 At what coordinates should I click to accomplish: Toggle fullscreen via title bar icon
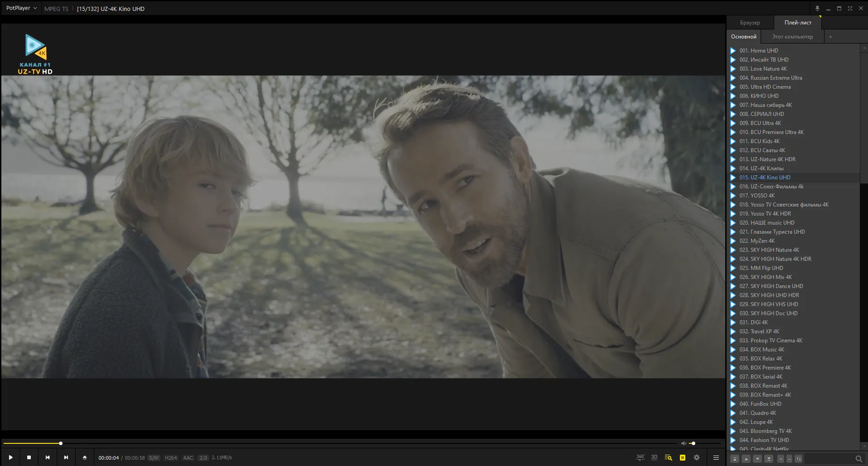pos(850,8)
